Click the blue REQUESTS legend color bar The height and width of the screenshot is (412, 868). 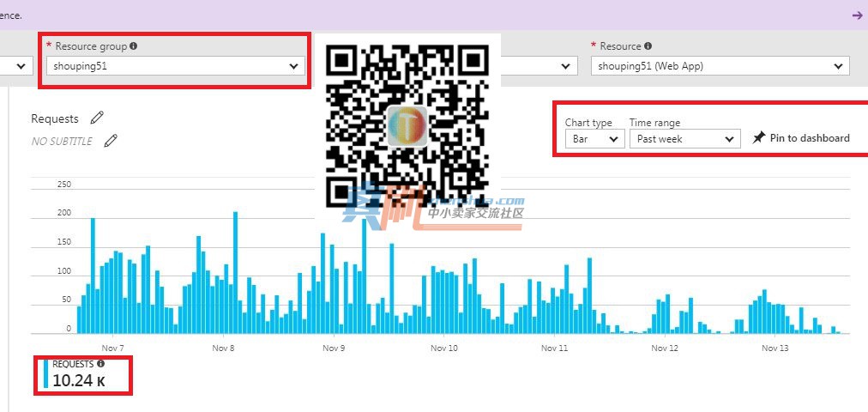click(x=45, y=373)
